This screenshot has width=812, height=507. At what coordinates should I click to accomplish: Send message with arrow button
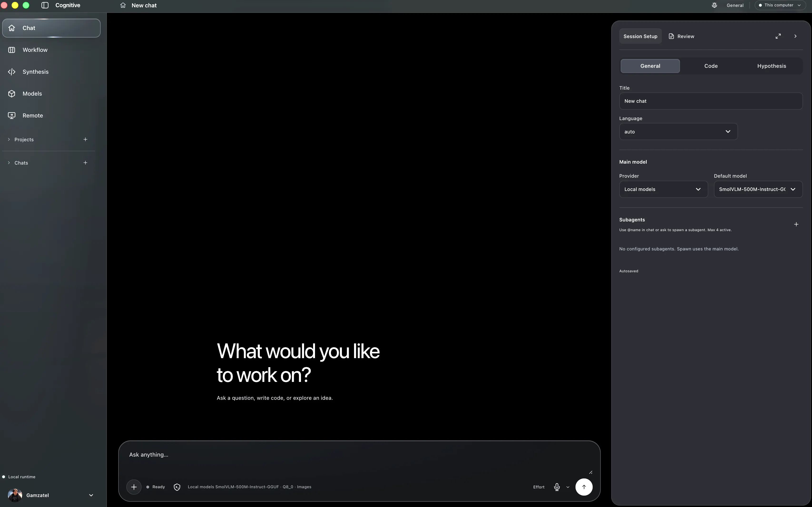(584, 487)
